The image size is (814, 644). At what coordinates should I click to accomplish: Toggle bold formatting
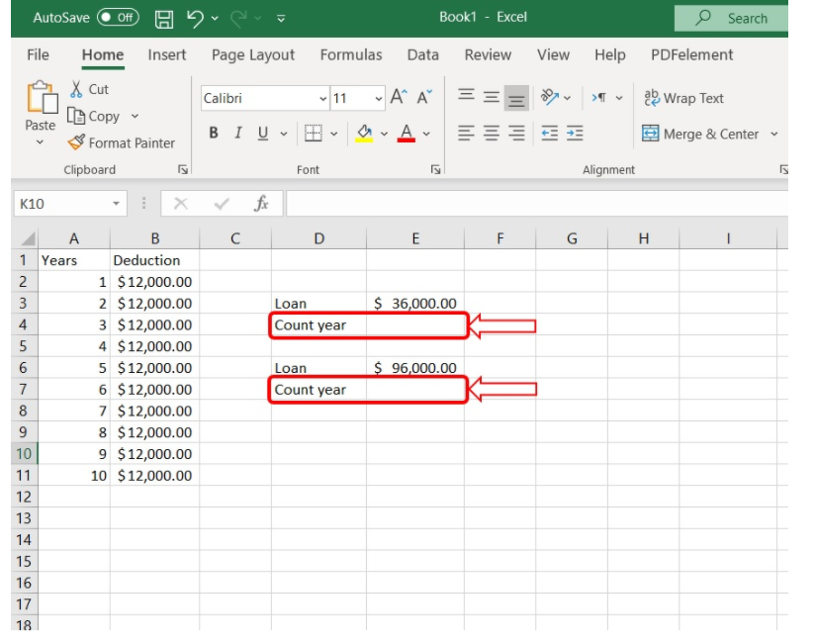214,134
